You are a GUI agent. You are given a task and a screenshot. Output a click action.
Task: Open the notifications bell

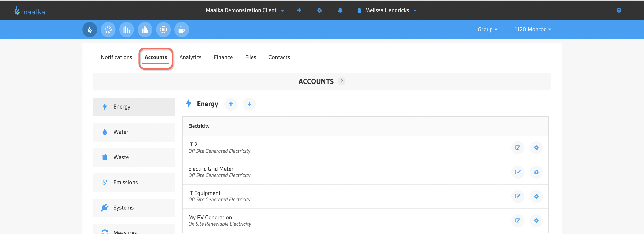coord(340,10)
